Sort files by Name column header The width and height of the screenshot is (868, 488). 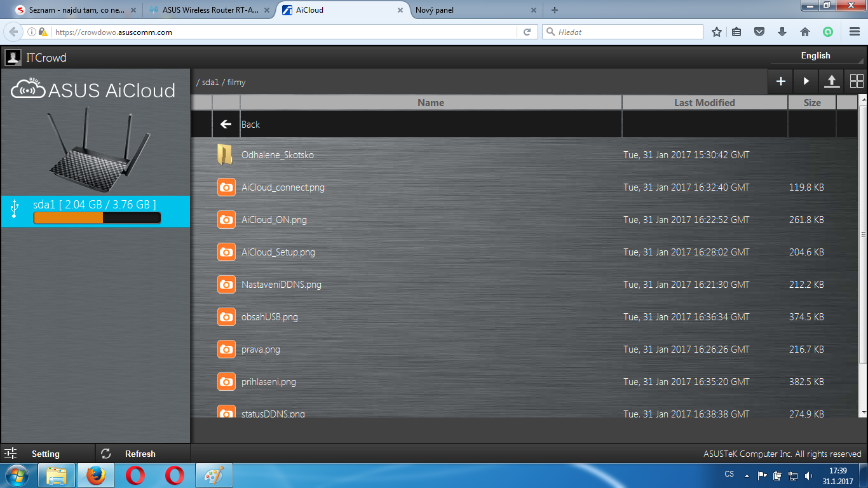(x=430, y=103)
